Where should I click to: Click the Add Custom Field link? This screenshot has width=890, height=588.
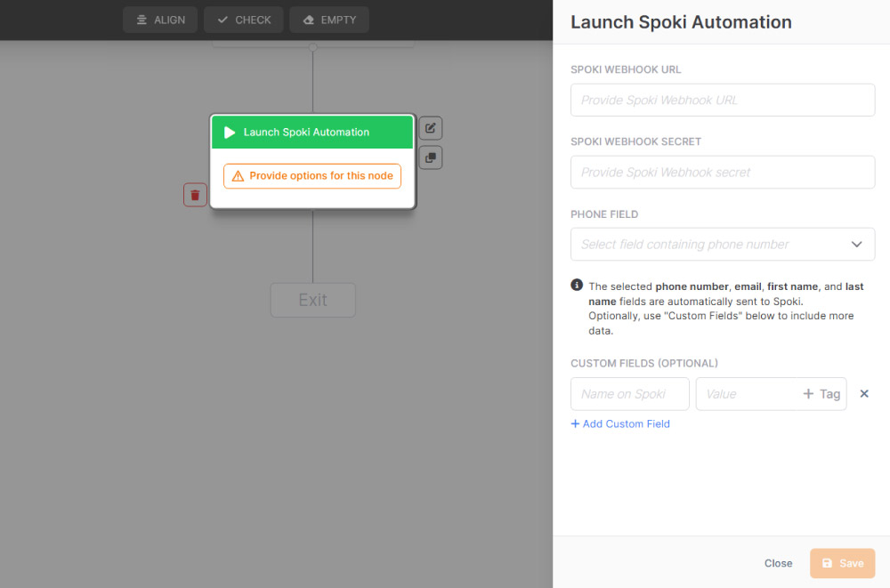pyautogui.click(x=620, y=424)
